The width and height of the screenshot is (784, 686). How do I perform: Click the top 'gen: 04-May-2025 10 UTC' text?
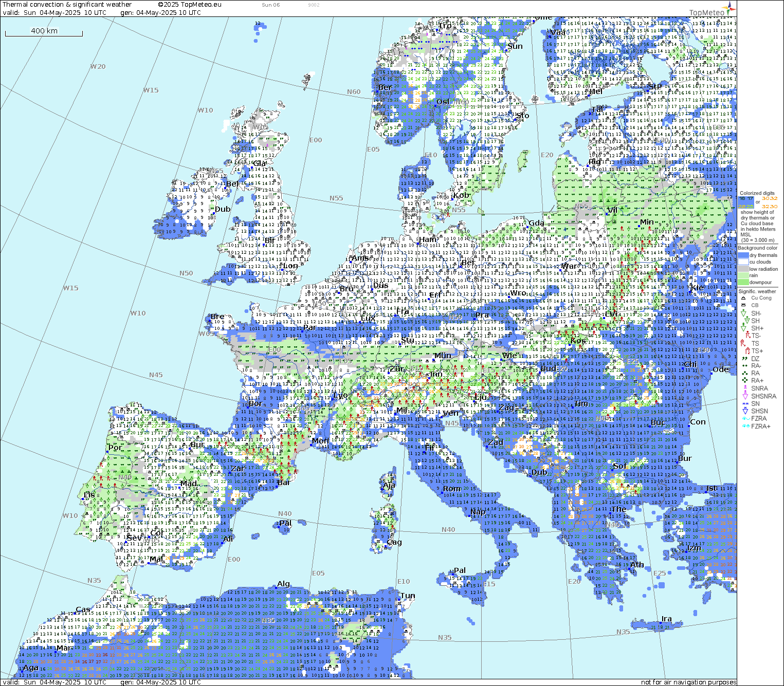pos(160,13)
